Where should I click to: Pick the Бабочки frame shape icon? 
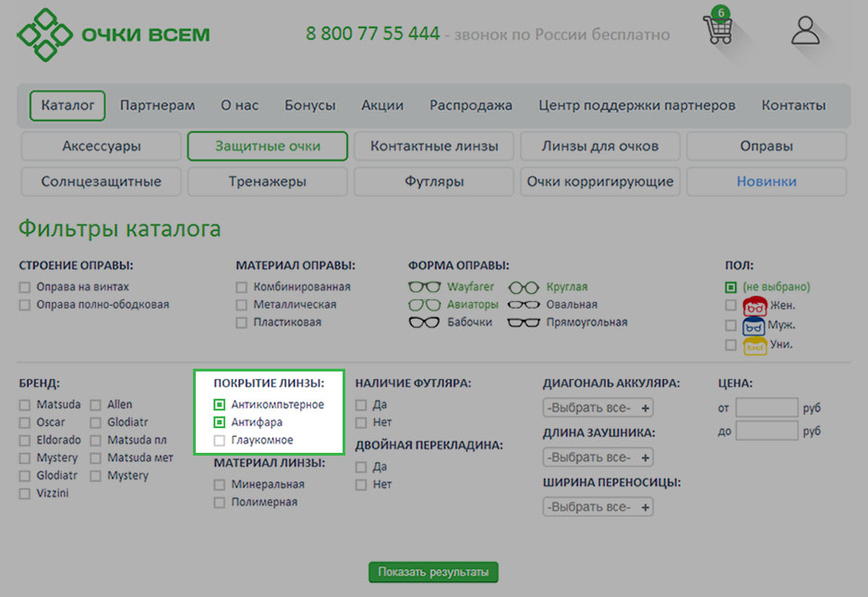coord(425,323)
